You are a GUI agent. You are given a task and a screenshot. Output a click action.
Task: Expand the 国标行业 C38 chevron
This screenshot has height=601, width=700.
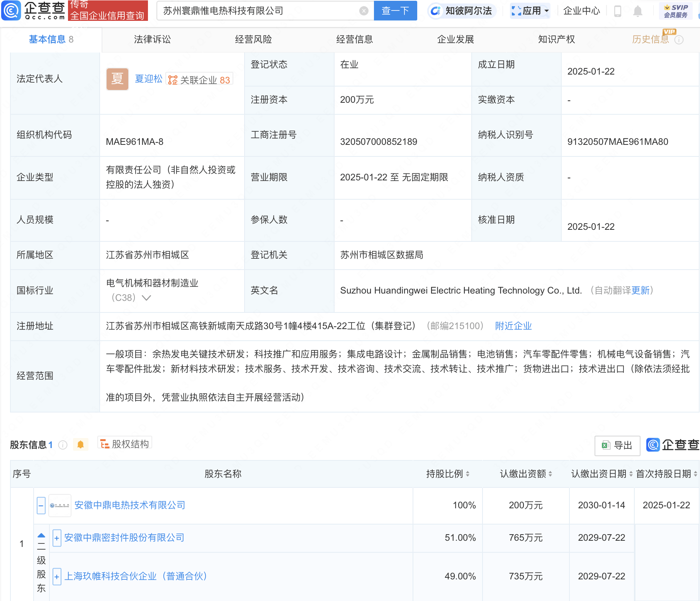point(146,298)
